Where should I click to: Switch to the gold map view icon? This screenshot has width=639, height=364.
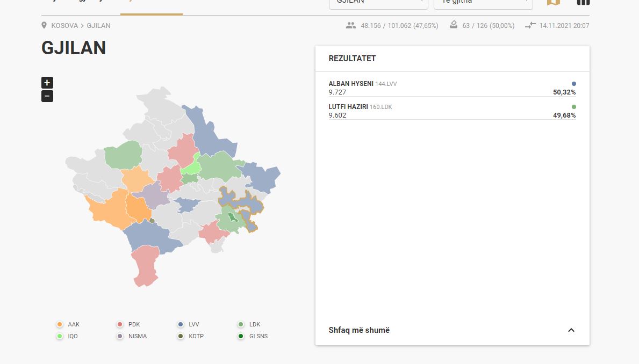[x=554, y=2]
